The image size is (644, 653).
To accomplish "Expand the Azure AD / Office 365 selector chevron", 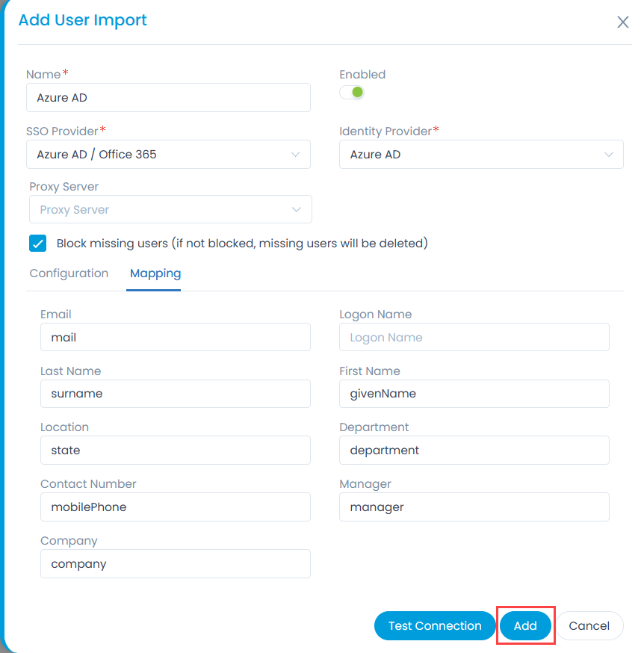I will [296, 154].
